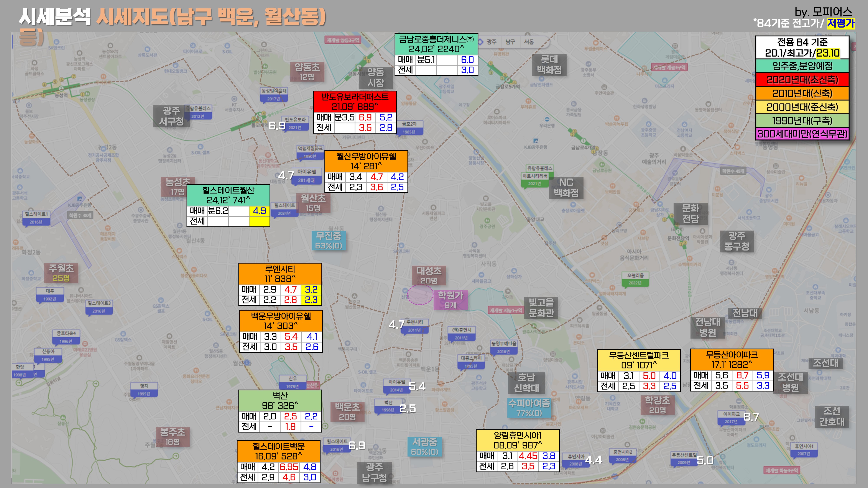Select the 아이파크 2017년 marker
The width and height of the screenshot is (868, 488).
[x=731, y=418]
